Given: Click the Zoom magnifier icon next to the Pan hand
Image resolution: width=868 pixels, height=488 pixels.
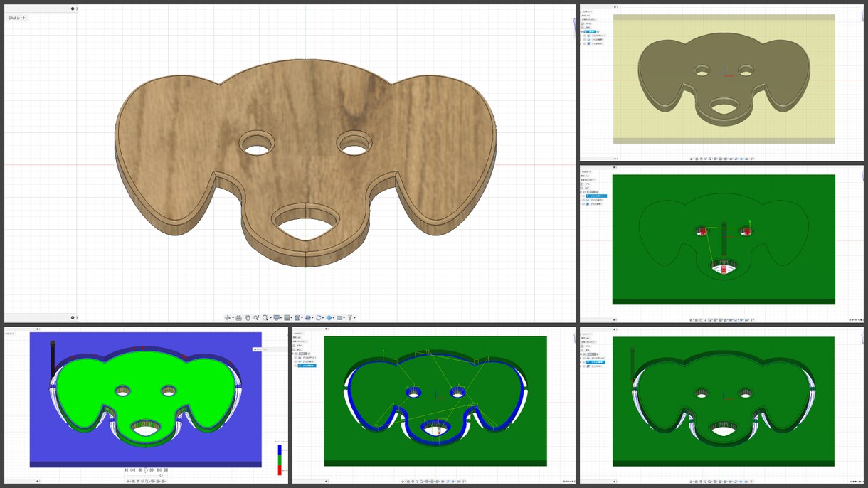Looking at the screenshot, I should point(256,318).
